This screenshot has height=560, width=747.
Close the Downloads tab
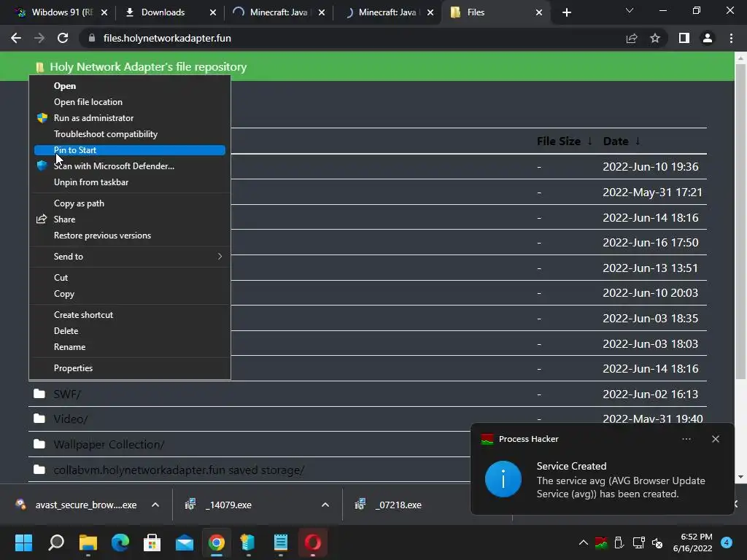click(x=213, y=12)
